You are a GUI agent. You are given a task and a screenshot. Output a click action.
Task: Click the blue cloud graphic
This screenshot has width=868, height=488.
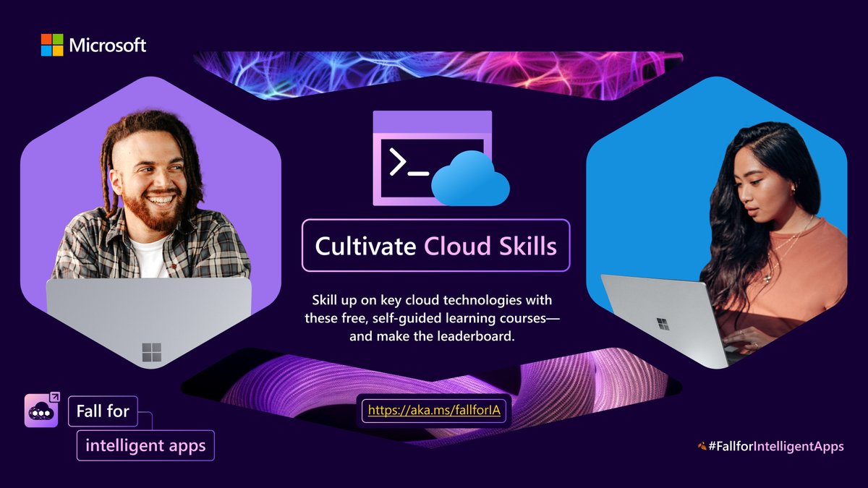[470, 179]
